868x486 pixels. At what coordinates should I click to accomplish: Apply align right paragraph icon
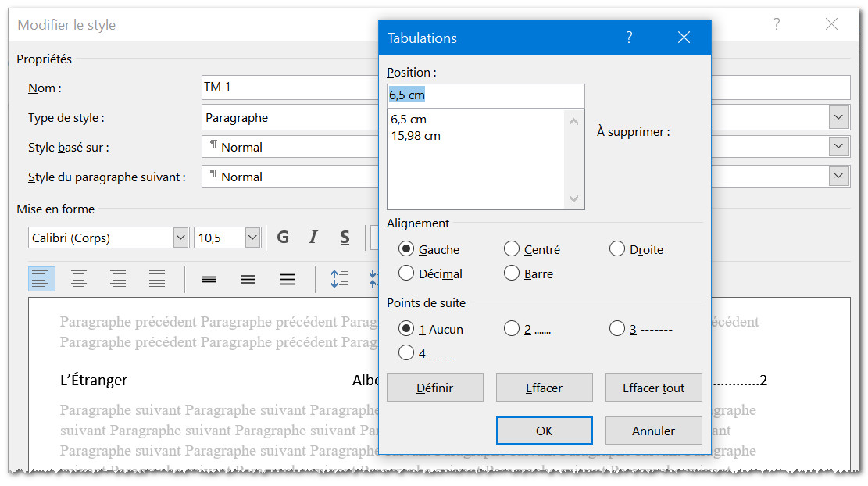tap(118, 279)
